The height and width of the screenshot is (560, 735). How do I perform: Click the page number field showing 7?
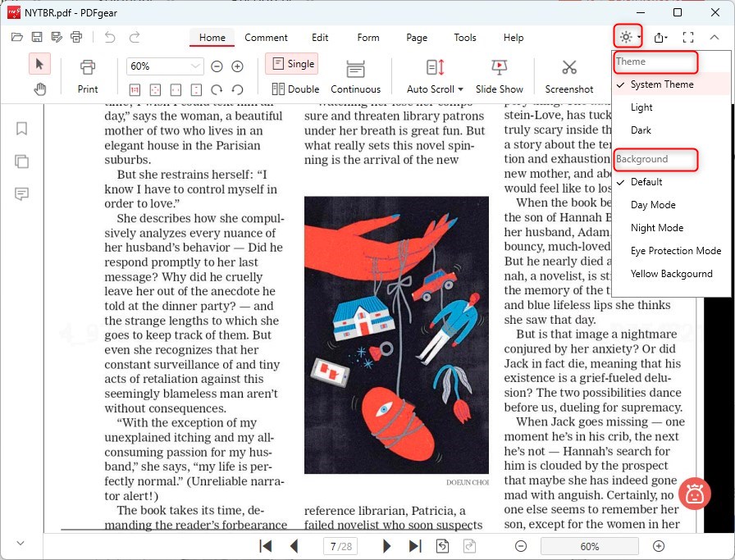340,546
